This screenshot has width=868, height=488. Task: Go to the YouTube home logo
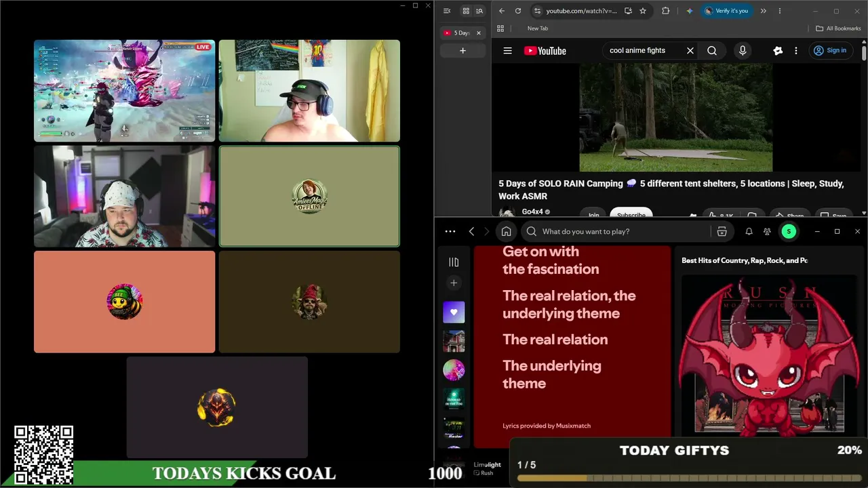coord(545,51)
